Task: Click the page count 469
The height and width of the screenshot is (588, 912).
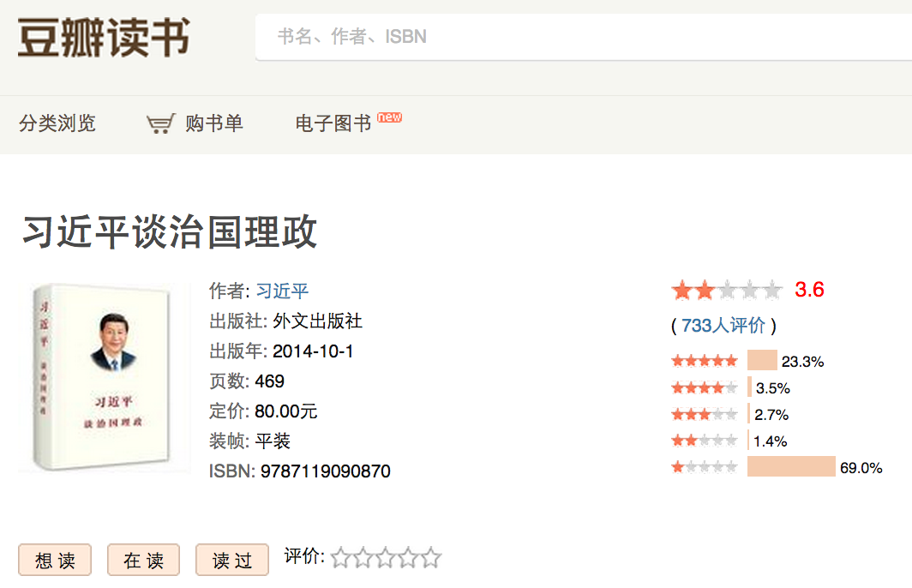Action: (x=270, y=381)
